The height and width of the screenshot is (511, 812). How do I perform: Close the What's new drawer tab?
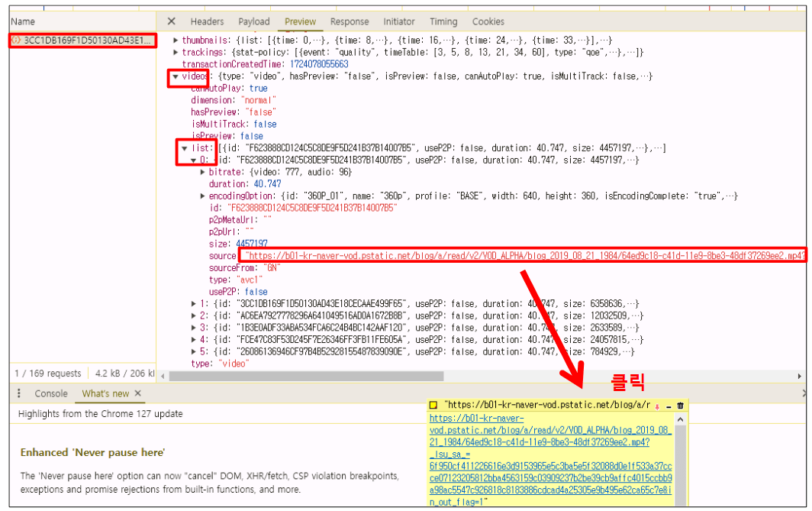(137, 393)
